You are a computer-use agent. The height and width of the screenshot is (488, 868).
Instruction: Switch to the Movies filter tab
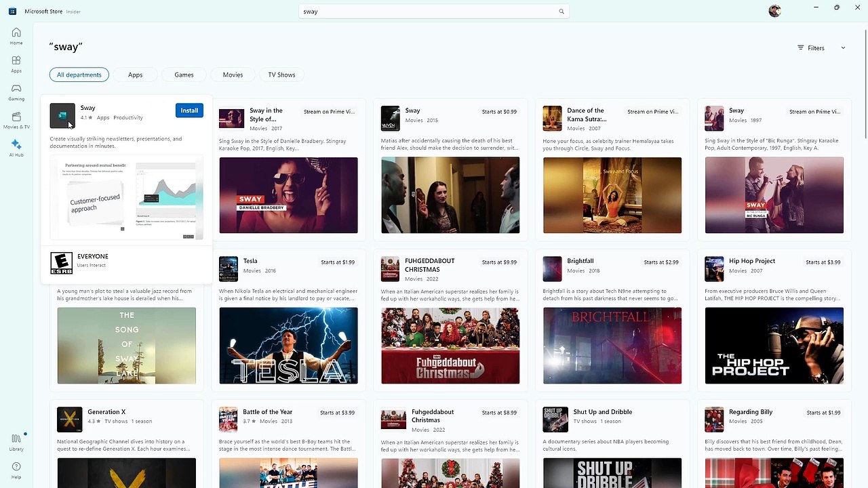pyautogui.click(x=233, y=75)
